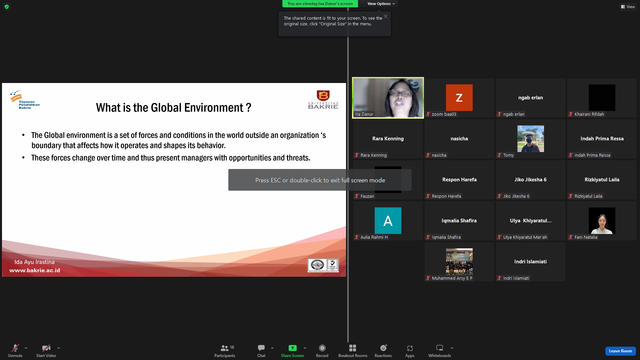The width and height of the screenshot is (640, 360).
Task: Select Fauzan's participant tile
Action: pos(388,180)
